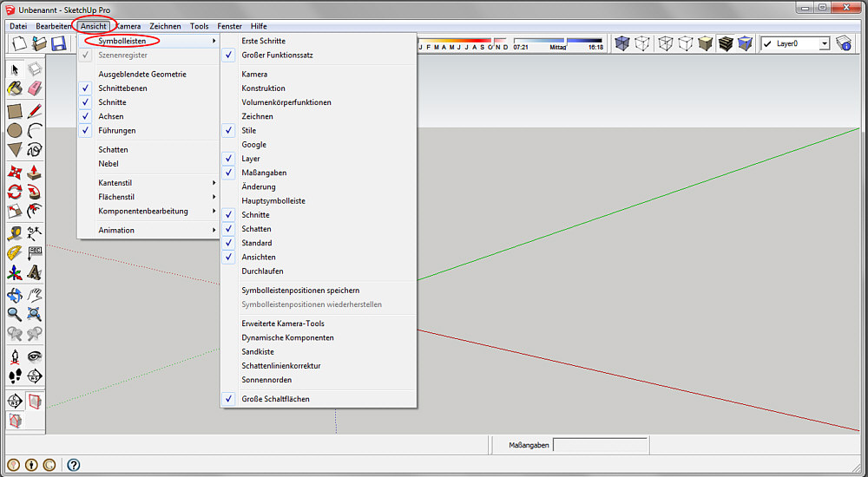
Task: Click the Save floppy disk icon
Action: pos(59,43)
